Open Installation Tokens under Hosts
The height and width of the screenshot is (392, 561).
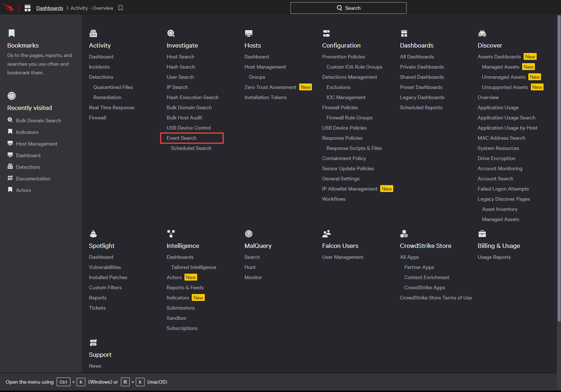click(x=265, y=97)
